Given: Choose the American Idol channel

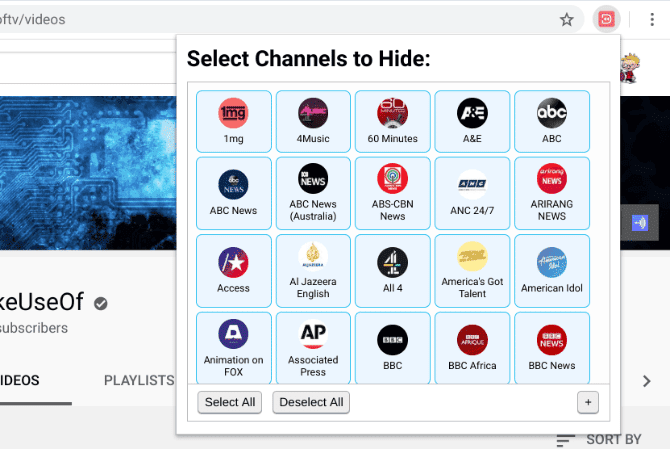Looking at the screenshot, I should (552, 271).
